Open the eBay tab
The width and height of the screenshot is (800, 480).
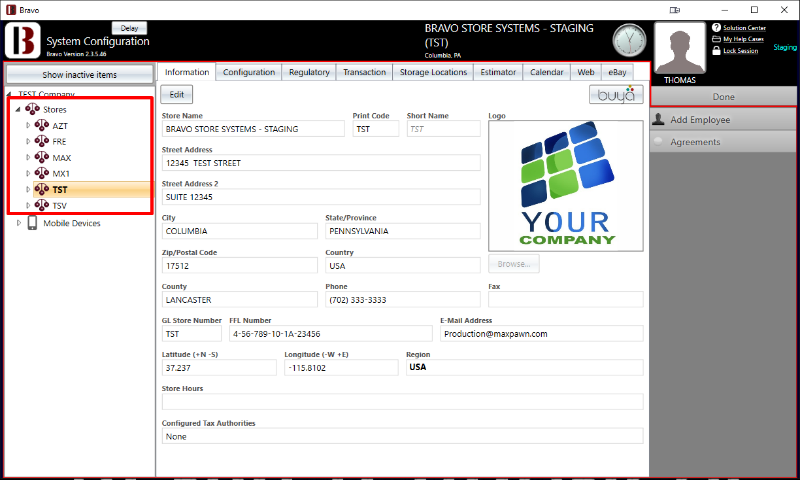617,72
